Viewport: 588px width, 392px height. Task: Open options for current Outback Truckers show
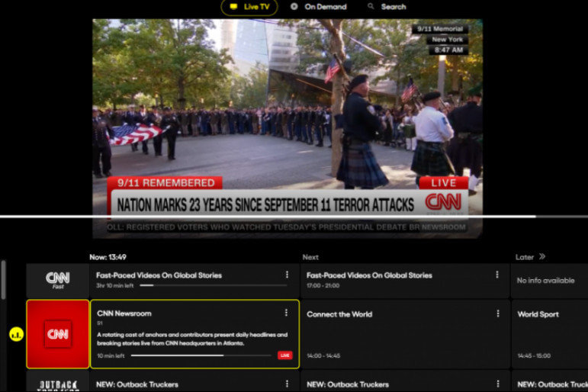click(x=287, y=384)
